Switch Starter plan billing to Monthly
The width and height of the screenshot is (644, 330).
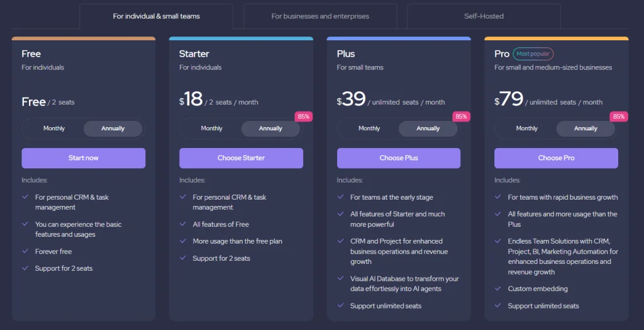tap(212, 128)
